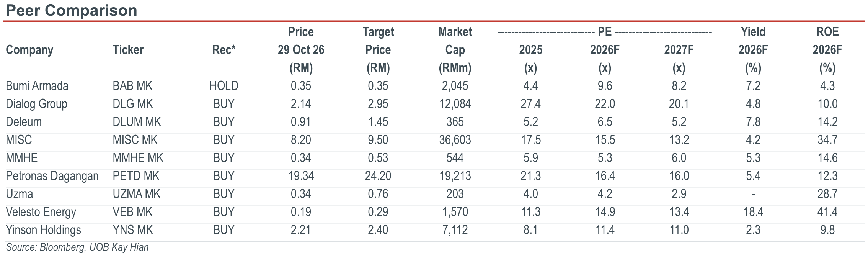Viewport: 868px width, 257px height.
Task: Click the MMHE MK ticker
Action: coord(138,158)
